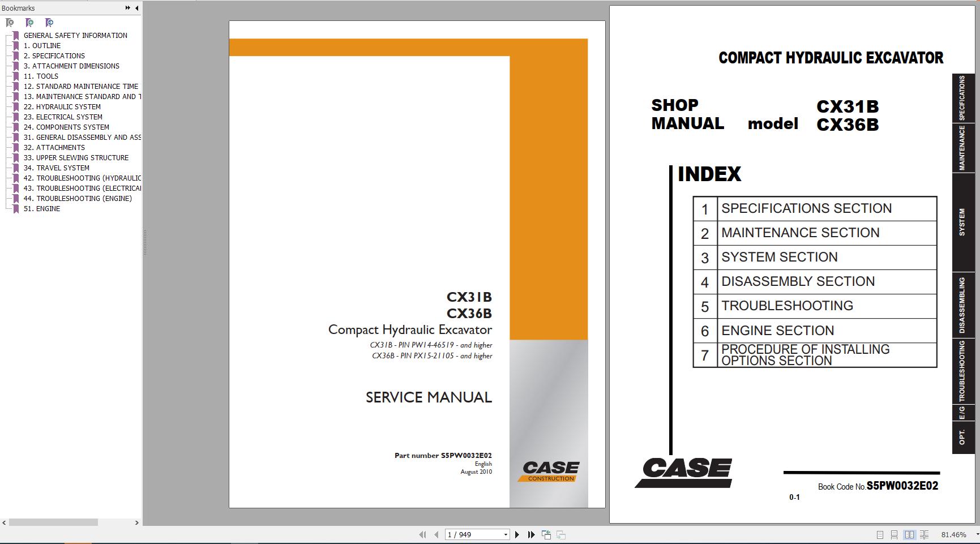This screenshot has height=544, width=980.
Task: Click the 81.46% zoom value
Action: click(x=953, y=534)
